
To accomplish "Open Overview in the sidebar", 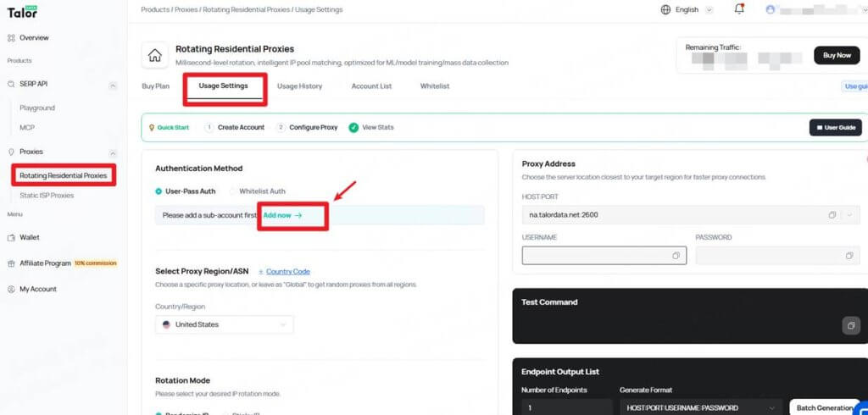I will point(34,37).
